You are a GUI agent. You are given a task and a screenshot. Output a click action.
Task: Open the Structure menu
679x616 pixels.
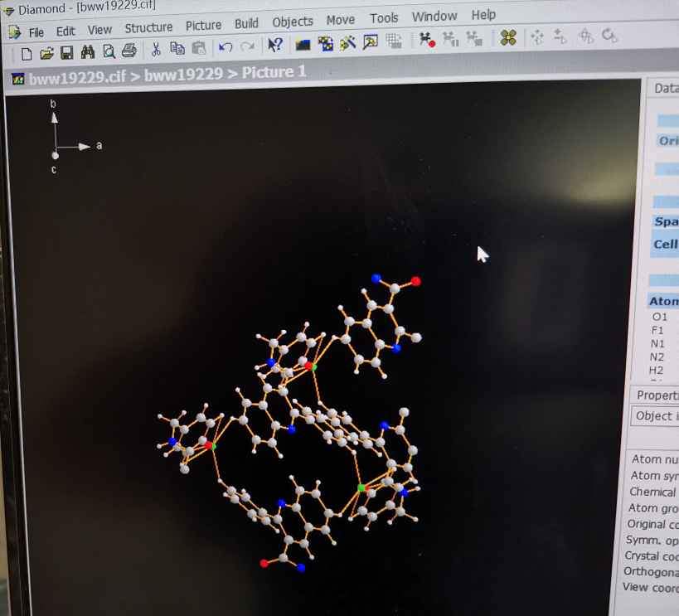click(148, 27)
